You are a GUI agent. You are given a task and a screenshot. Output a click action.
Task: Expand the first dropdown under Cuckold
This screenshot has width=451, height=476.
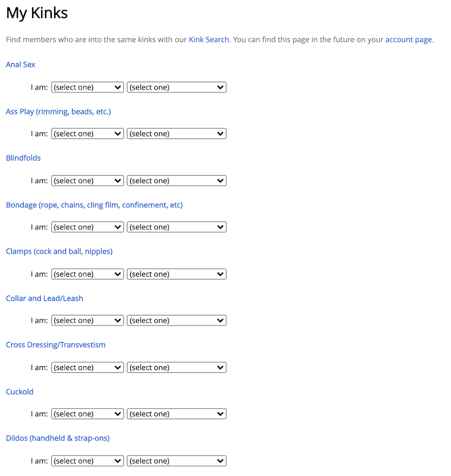87,414
